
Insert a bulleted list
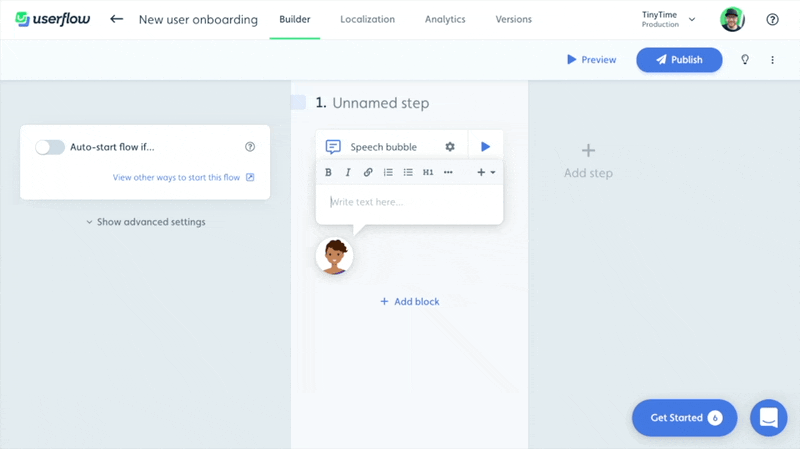(x=408, y=172)
